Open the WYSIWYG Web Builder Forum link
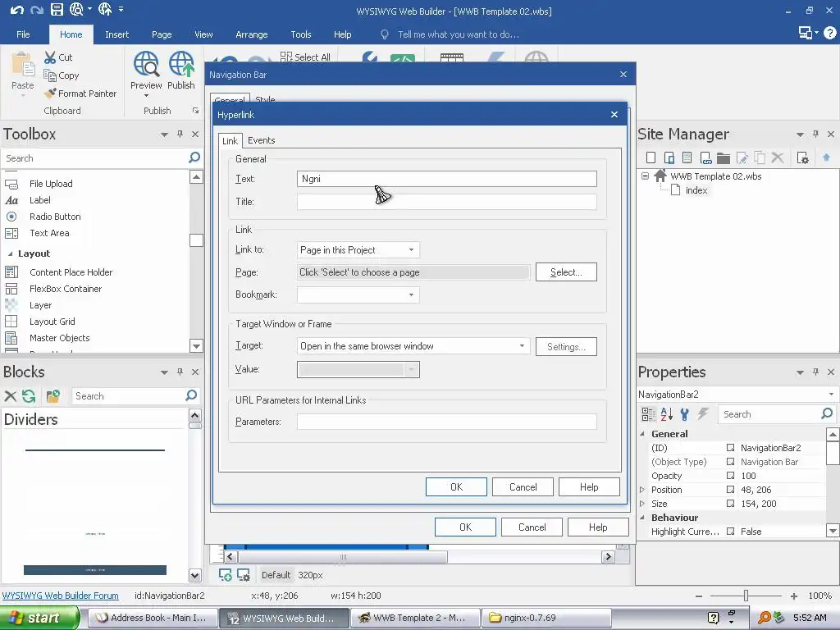Image resolution: width=840 pixels, height=630 pixels. point(61,596)
